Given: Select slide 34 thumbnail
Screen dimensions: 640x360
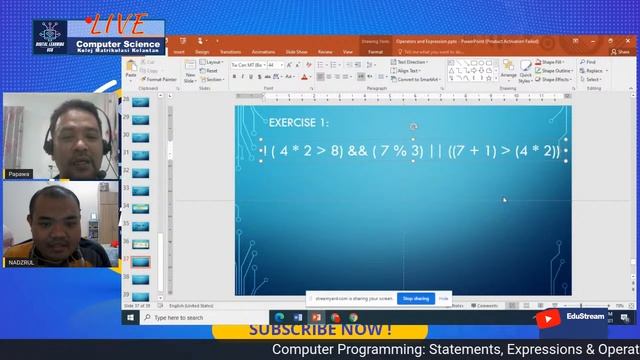Looking at the screenshot, I should [140, 209].
